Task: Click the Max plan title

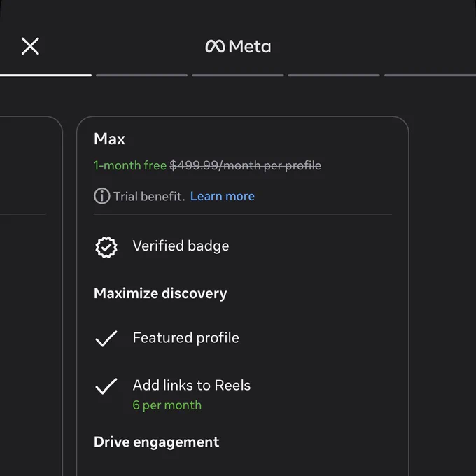Action: (x=109, y=139)
